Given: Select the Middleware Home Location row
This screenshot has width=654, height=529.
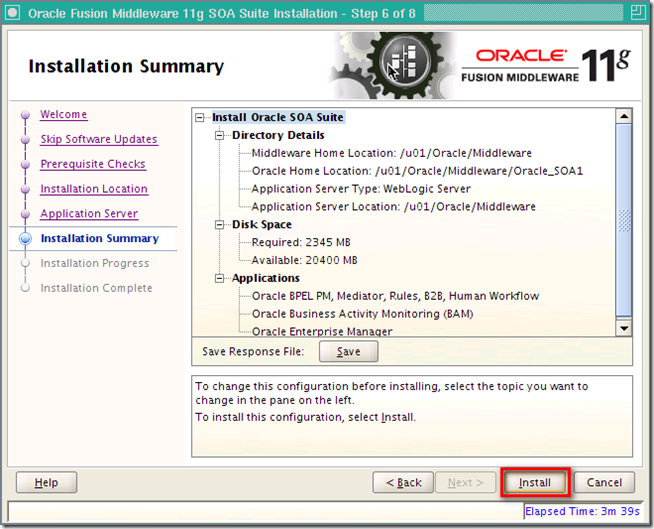Looking at the screenshot, I should tap(392, 153).
